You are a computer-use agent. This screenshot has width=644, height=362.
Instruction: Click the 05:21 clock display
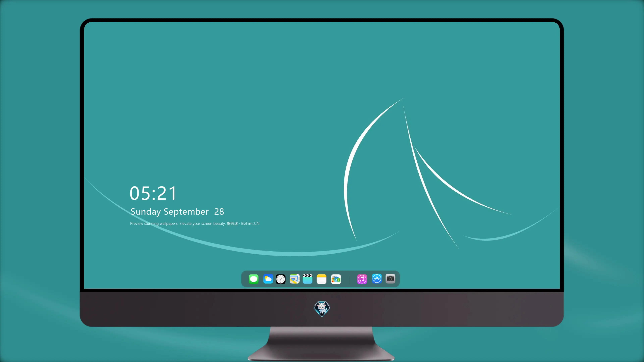(153, 193)
